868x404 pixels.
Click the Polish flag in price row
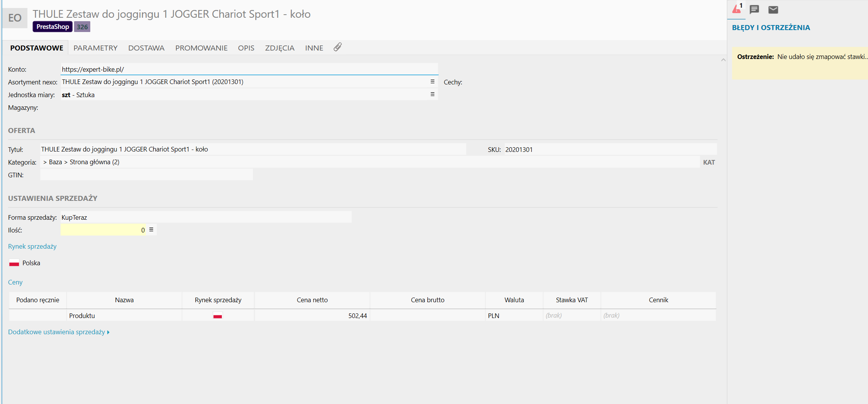tap(218, 316)
